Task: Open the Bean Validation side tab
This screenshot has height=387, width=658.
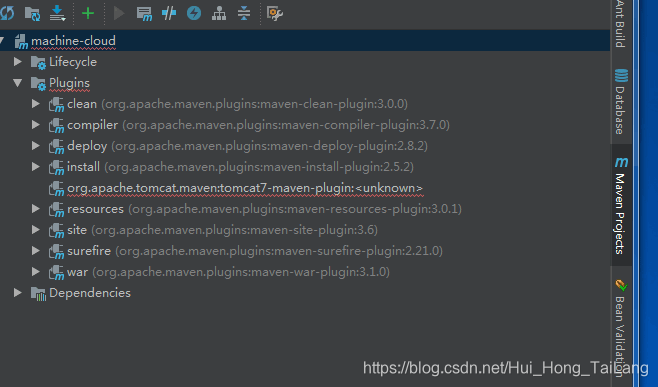Action: click(621, 328)
